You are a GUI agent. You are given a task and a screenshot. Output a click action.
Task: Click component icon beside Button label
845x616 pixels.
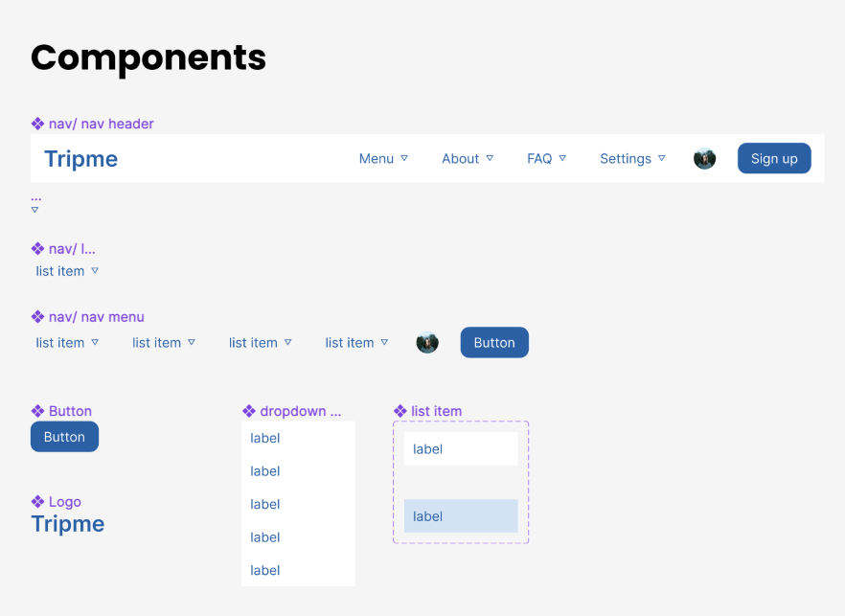(38, 411)
